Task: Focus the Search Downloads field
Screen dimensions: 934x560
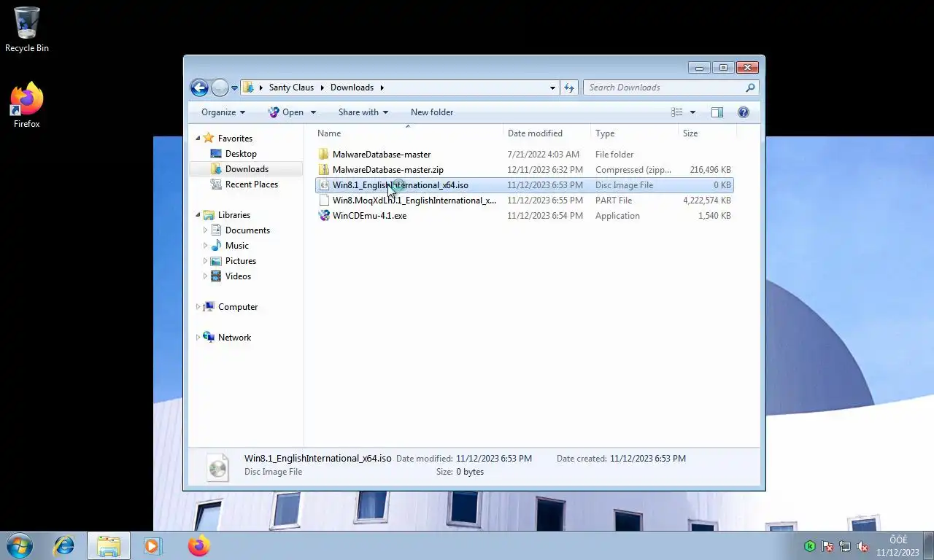Action: (x=664, y=87)
